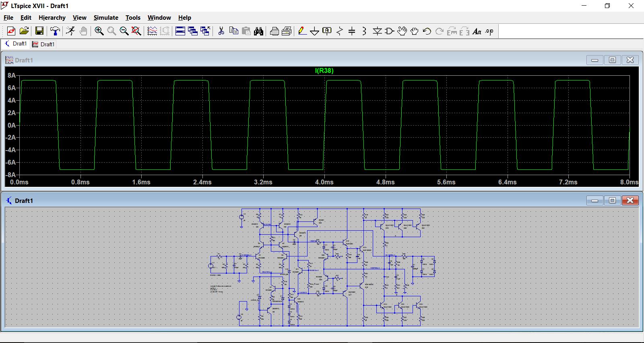
Task: Click the close all windows icon
Action: point(205,31)
